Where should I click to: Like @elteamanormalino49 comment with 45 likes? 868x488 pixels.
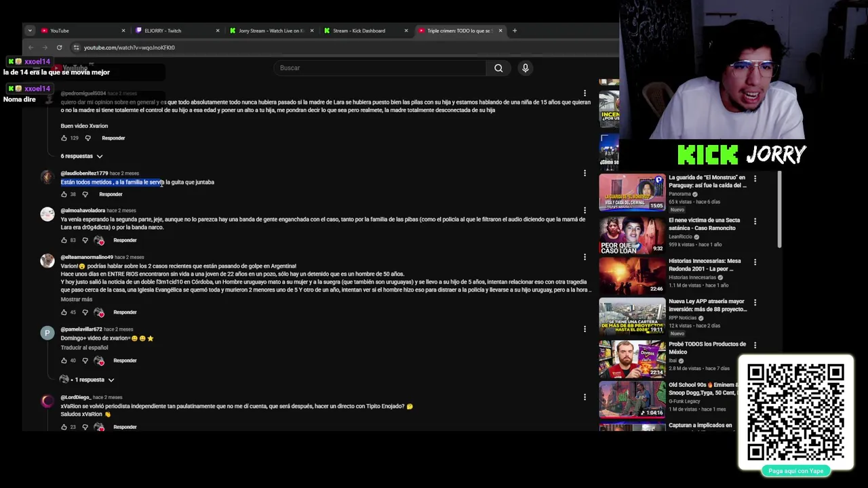(x=64, y=312)
